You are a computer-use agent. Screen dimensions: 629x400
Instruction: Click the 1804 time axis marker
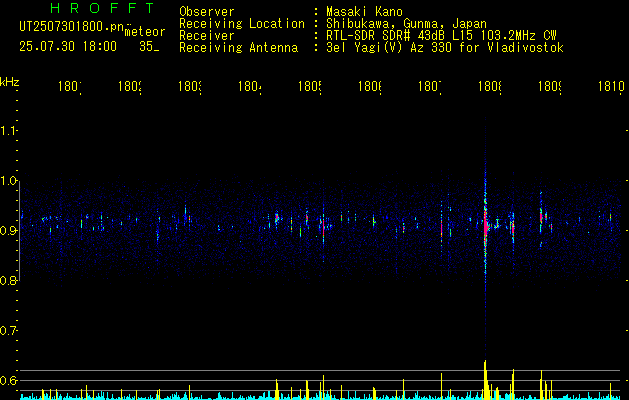(250, 86)
